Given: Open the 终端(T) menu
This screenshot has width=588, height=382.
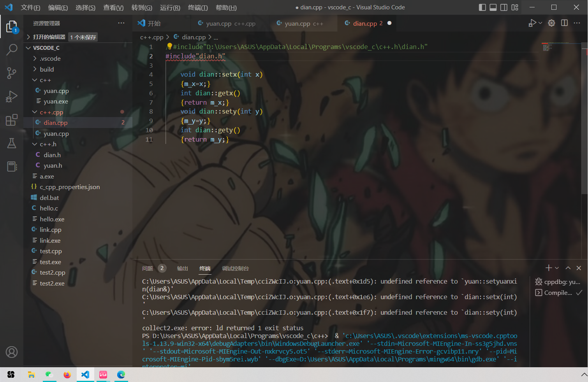Looking at the screenshot, I should (x=198, y=7).
